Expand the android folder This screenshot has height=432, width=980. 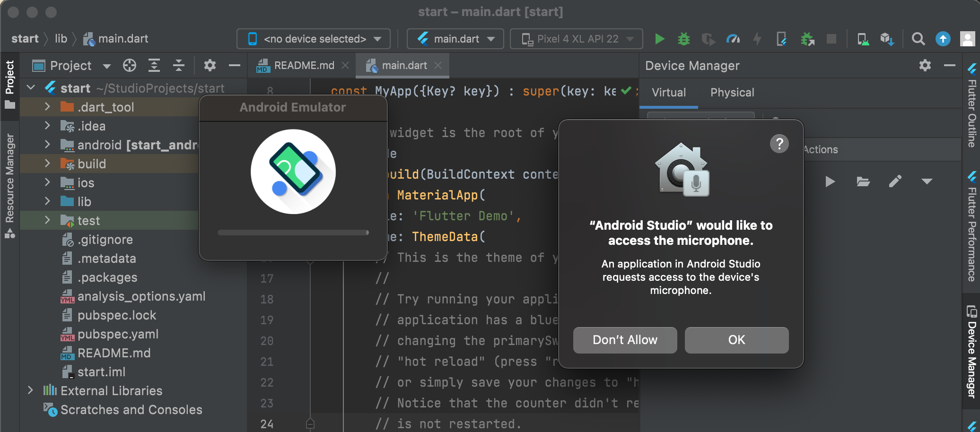pyautogui.click(x=47, y=145)
